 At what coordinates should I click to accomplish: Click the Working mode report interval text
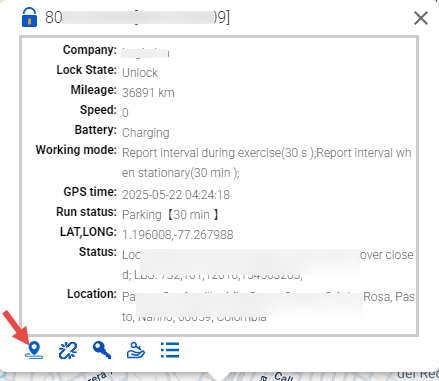coord(267,163)
